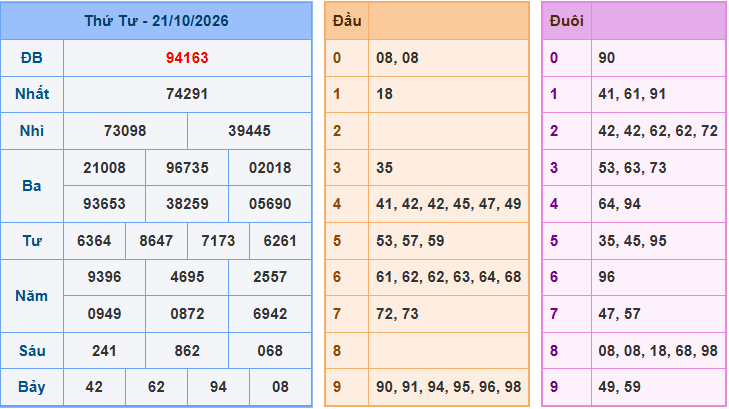Select Đầu values 41, 42, 42, 45, 47, 49

[448, 204]
